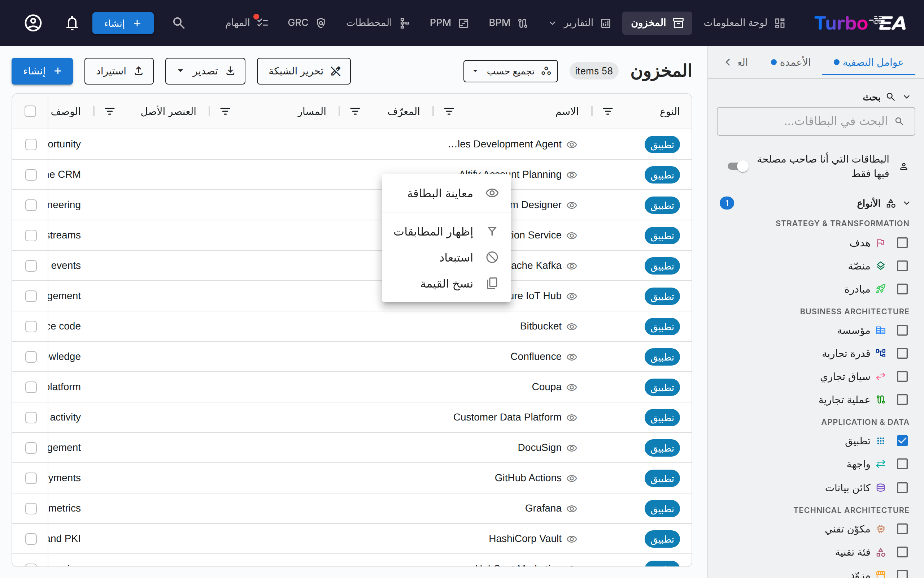This screenshot has width=924, height=578.
Task: Choose معاينة البطاقة from context menu
Action: (x=446, y=193)
